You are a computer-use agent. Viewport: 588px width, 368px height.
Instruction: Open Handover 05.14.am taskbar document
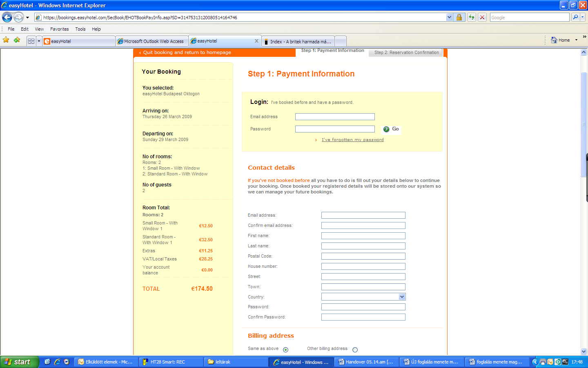click(366, 362)
